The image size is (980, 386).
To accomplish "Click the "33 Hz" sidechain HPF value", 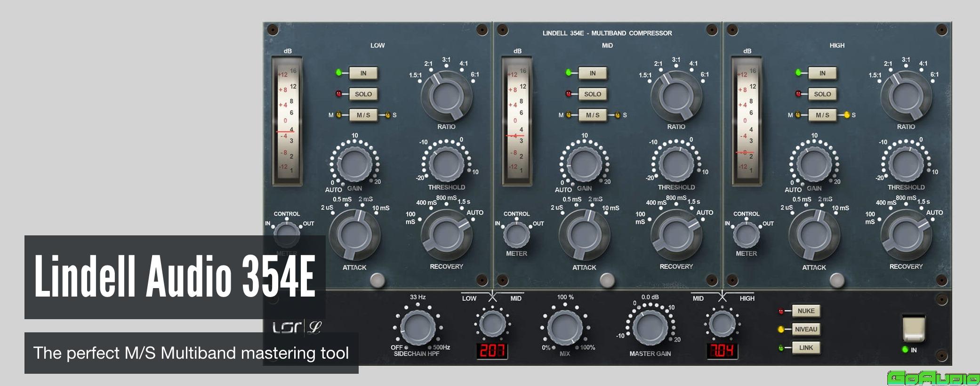I will point(418,297).
